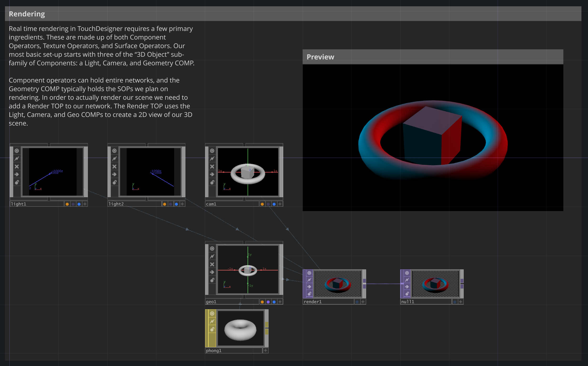This screenshot has width=588, height=366.
Task: Activate viewer star button on phong1
Action: click(x=265, y=351)
